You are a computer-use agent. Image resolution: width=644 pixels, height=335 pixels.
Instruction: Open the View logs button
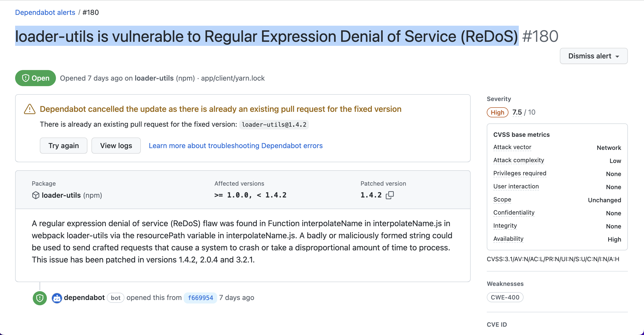[116, 146]
